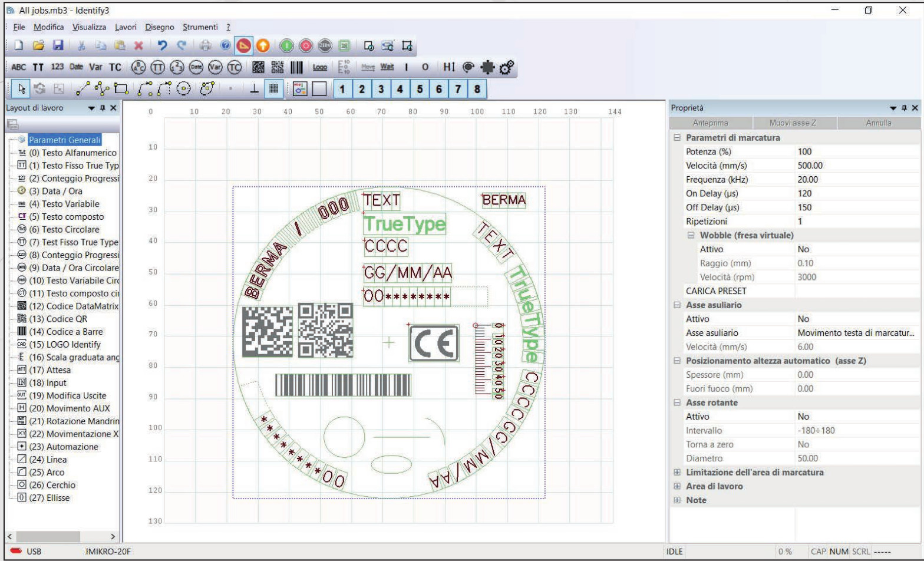Open settings with the gears icon
Screen dimensions: 924x561
507,67
